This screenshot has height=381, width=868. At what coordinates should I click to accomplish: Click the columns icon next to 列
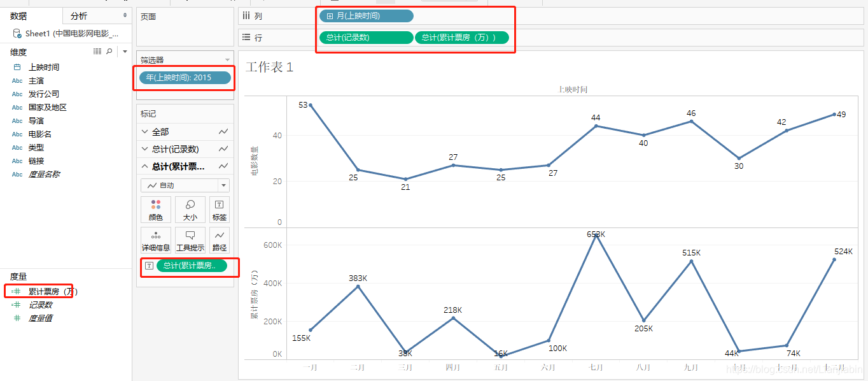(246, 16)
